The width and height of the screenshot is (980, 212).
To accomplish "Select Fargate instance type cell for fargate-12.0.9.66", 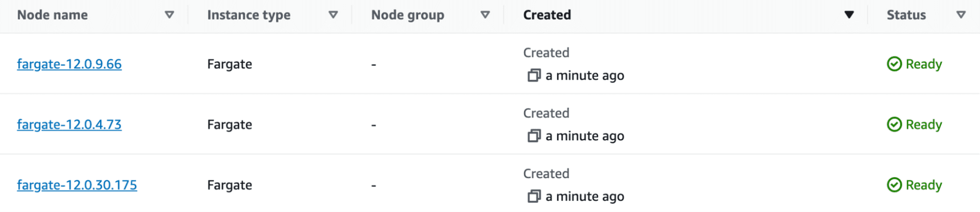I will coord(230,64).
